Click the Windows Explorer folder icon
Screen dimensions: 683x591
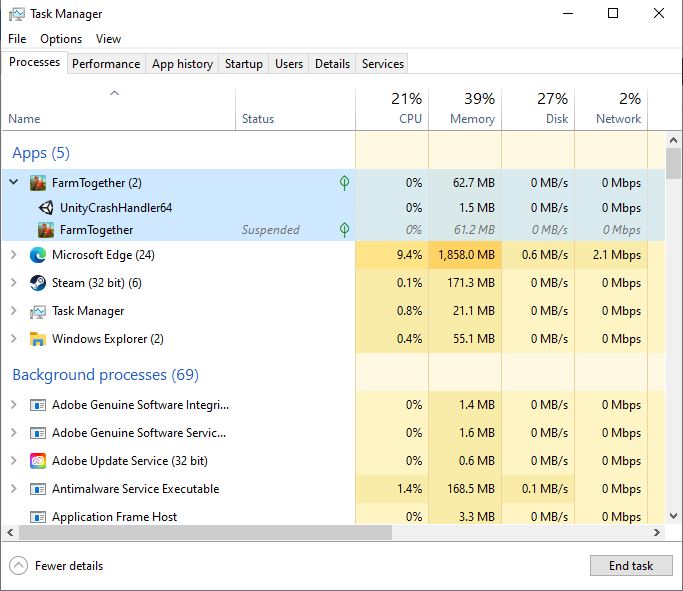38,339
